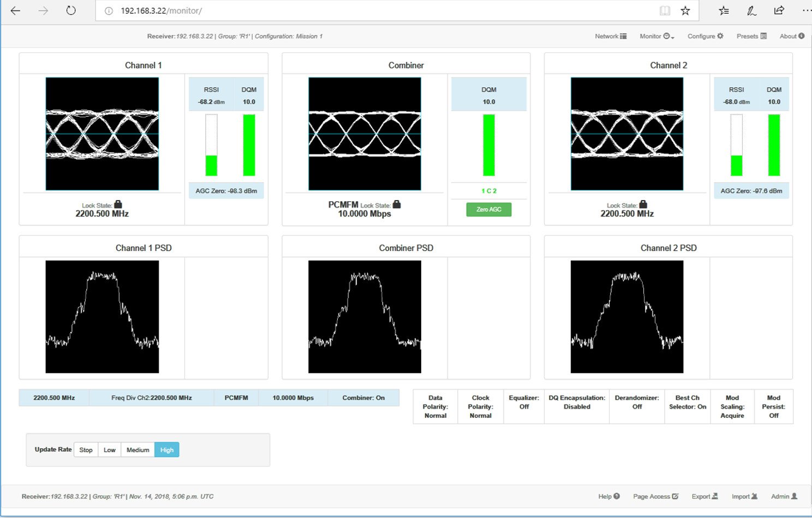Image resolution: width=812 pixels, height=518 pixels.
Task: Open reading view book icon
Action: pos(665,10)
